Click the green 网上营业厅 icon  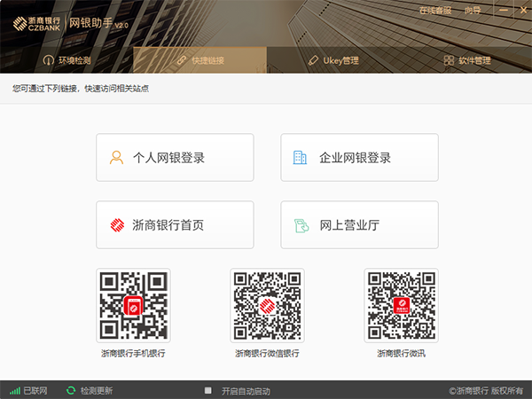(301, 225)
